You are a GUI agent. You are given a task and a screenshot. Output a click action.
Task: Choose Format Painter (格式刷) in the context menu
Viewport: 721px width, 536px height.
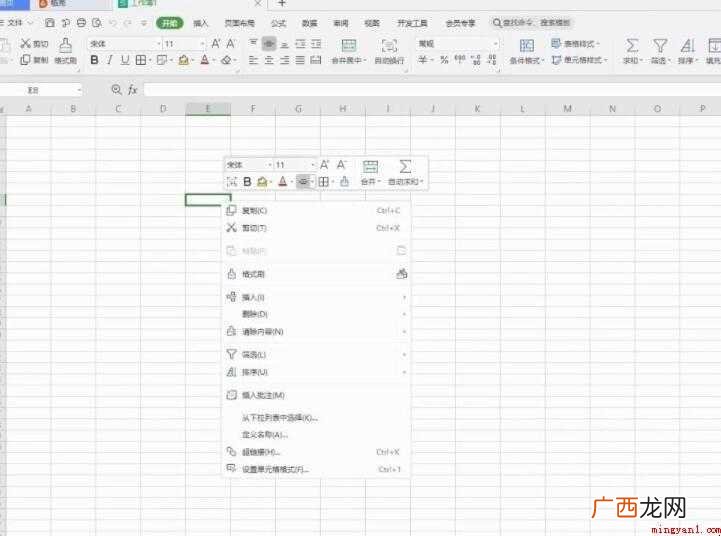click(x=316, y=274)
